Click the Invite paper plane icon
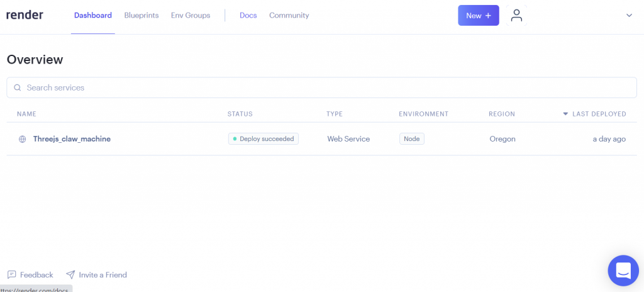Image resolution: width=644 pixels, height=292 pixels. (x=70, y=275)
